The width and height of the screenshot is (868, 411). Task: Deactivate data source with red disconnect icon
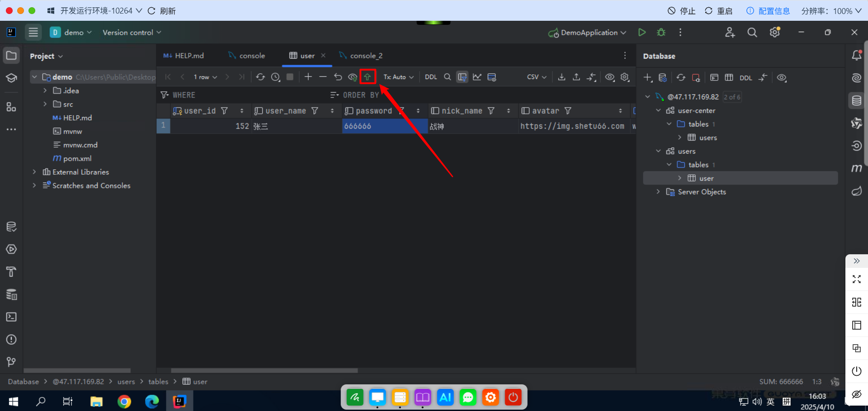tap(696, 78)
